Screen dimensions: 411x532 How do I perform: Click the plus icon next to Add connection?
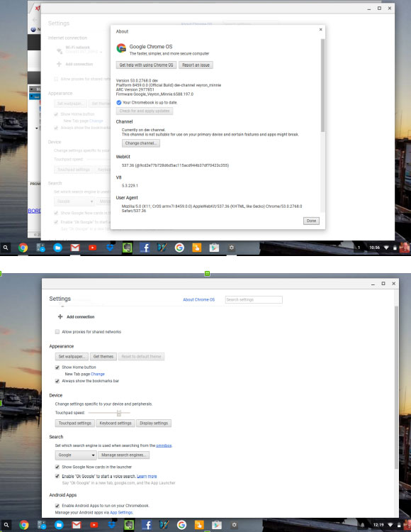[60, 316]
